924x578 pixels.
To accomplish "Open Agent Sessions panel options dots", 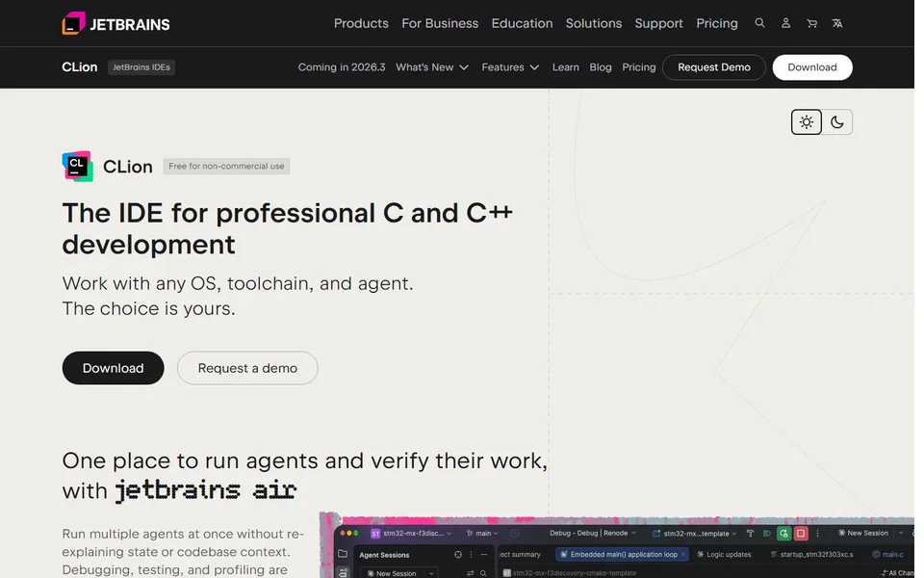I will (x=471, y=555).
